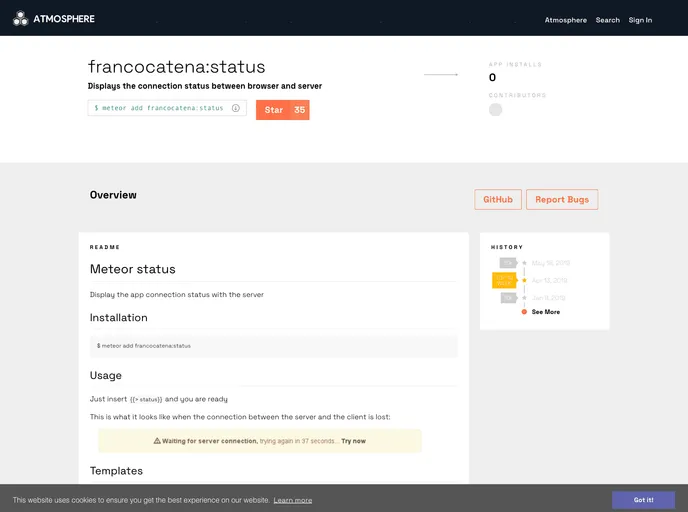Open the Atmosphere nav menu item
The width and height of the screenshot is (688, 512).
(x=566, y=20)
